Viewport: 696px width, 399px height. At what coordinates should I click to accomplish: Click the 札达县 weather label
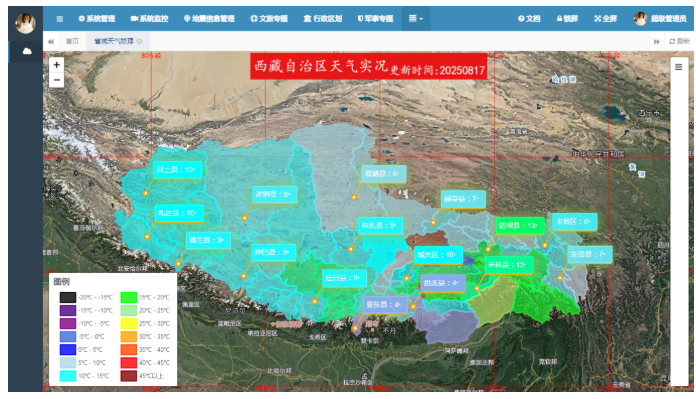pyautogui.click(x=179, y=213)
